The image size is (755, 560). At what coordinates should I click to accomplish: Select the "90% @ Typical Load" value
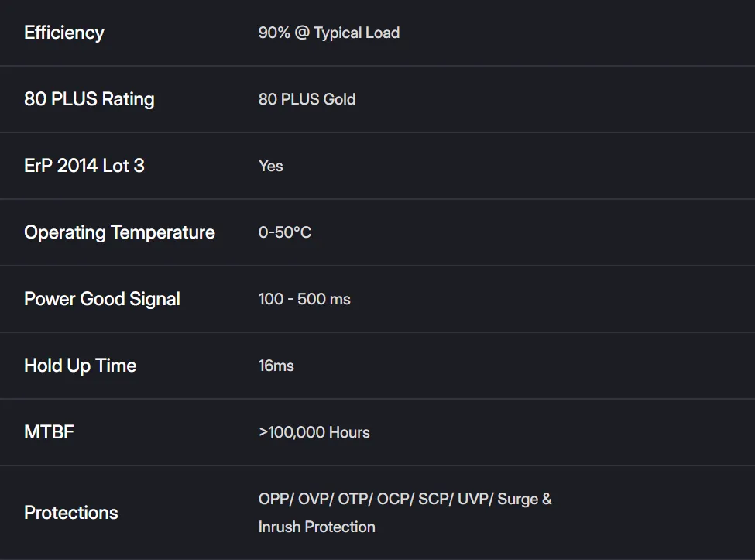(x=329, y=33)
